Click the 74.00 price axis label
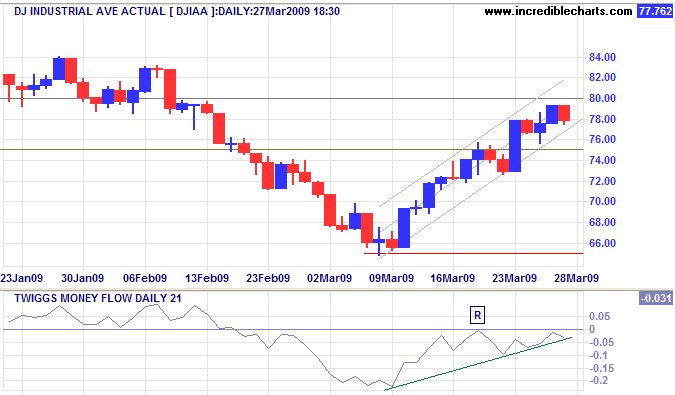 (x=602, y=160)
